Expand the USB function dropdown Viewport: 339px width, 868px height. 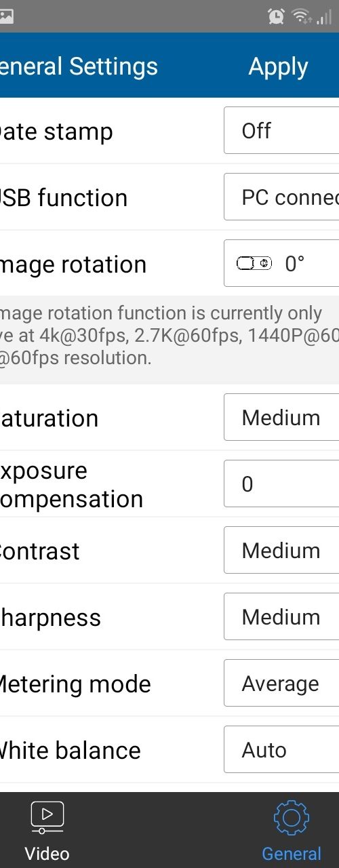[281, 197]
